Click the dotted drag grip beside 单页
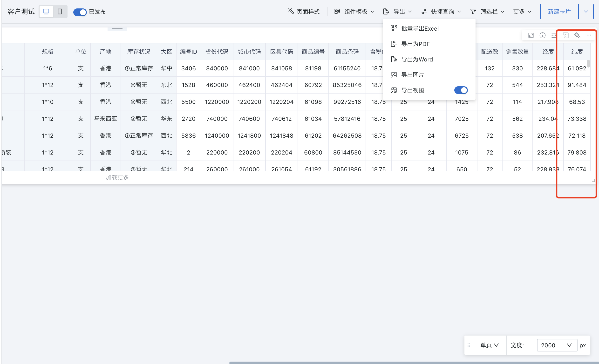This screenshot has height=364, width=599. [469, 345]
